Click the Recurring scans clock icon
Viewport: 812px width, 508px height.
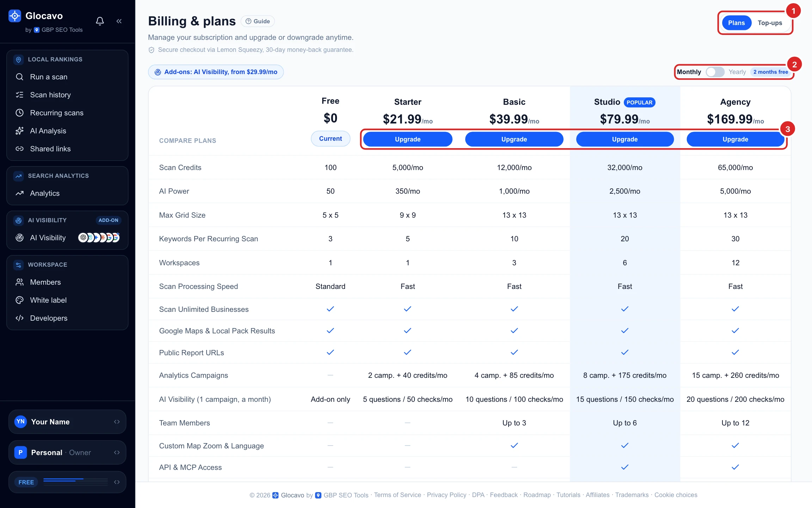pos(20,113)
